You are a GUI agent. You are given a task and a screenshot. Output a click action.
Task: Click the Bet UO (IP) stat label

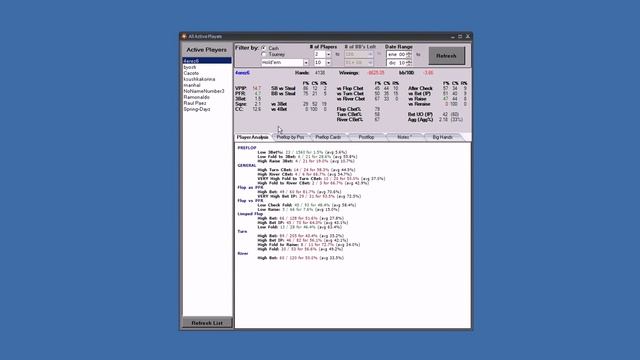pyautogui.click(x=420, y=115)
